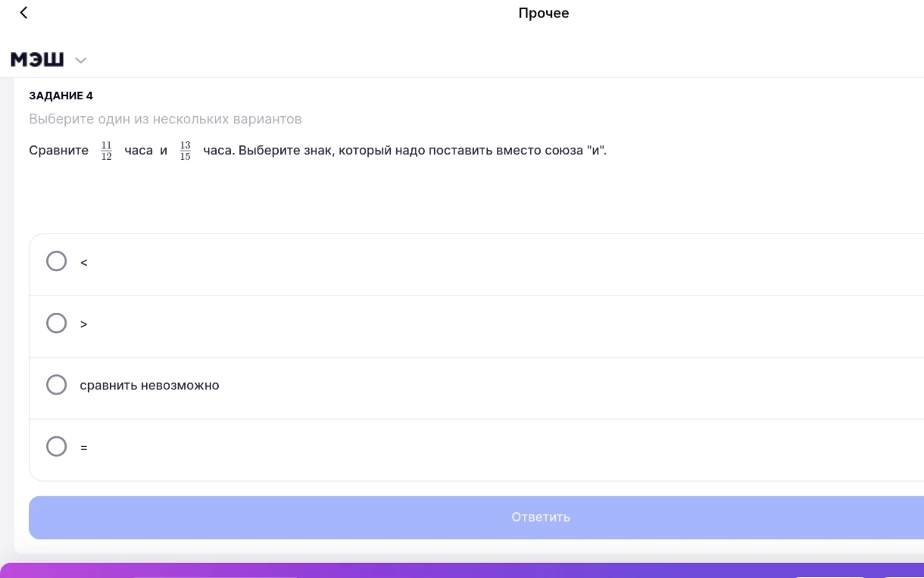Open the МЭШ dropdown chevron

pyautogui.click(x=81, y=60)
